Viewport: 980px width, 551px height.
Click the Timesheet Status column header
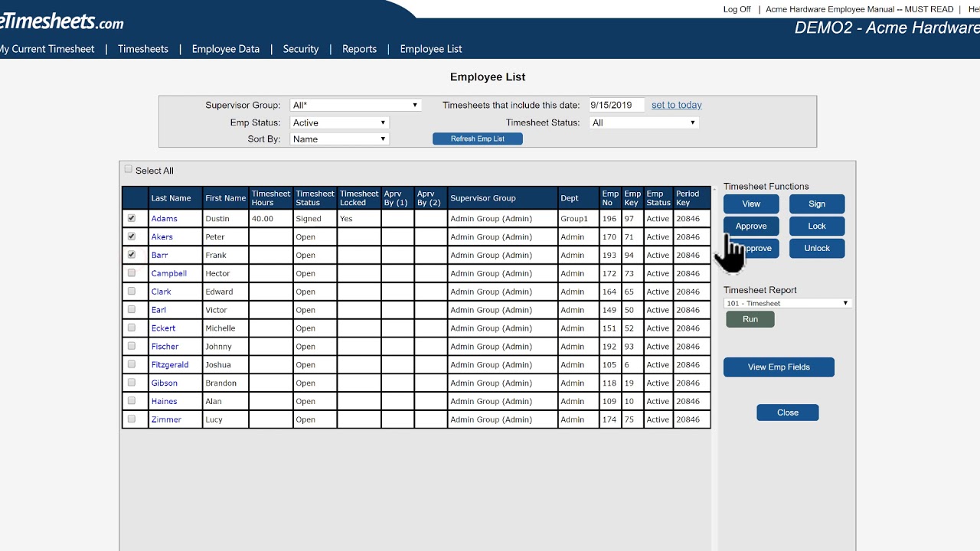coord(315,198)
